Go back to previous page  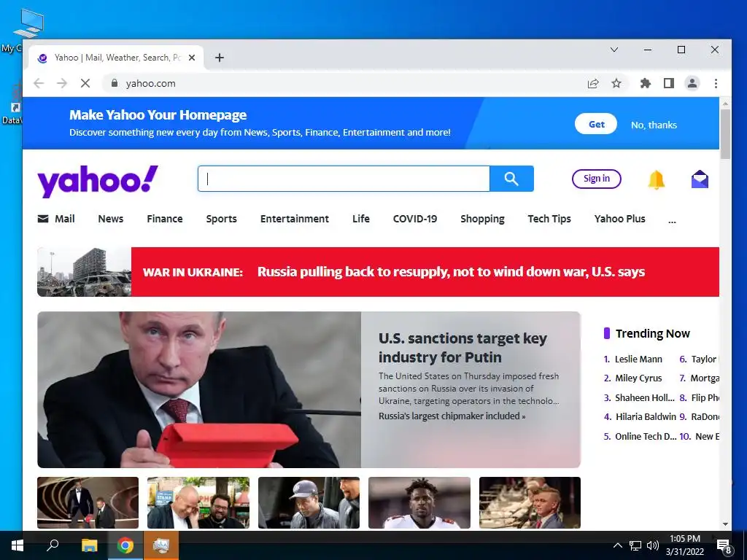pyautogui.click(x=39, y=83)
